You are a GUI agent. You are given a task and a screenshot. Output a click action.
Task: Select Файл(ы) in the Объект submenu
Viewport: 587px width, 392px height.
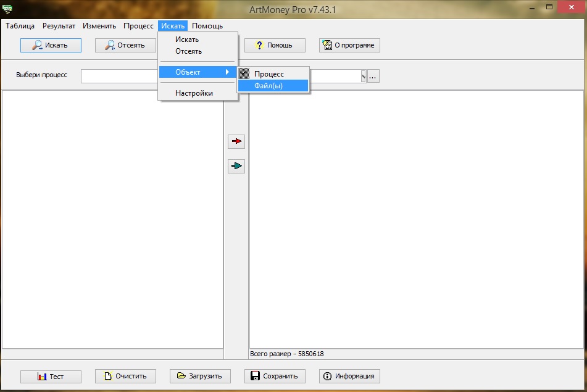tap(273, 86)
